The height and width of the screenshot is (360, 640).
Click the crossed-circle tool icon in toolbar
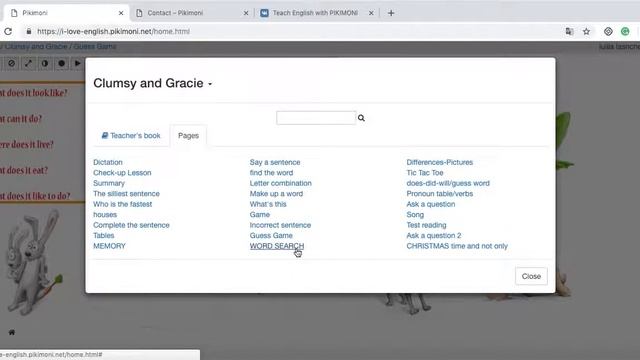[11, 63]
